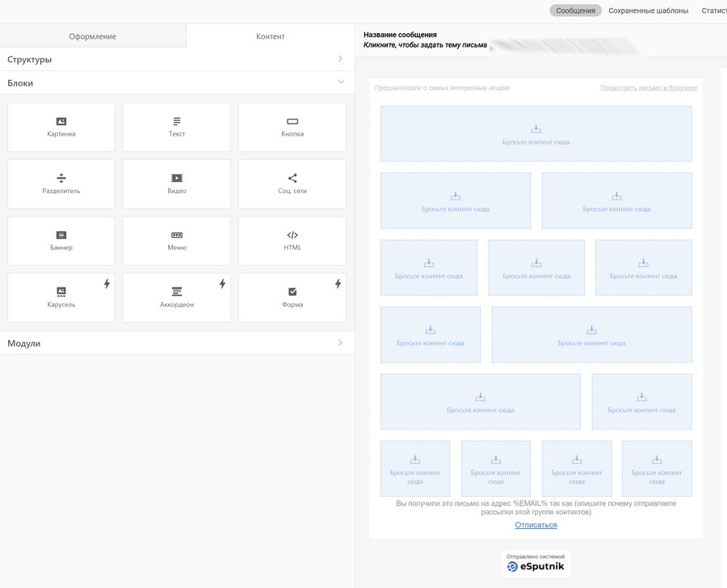
Task: Choose the Кнопка button block icon
Action: pos(292,121)
